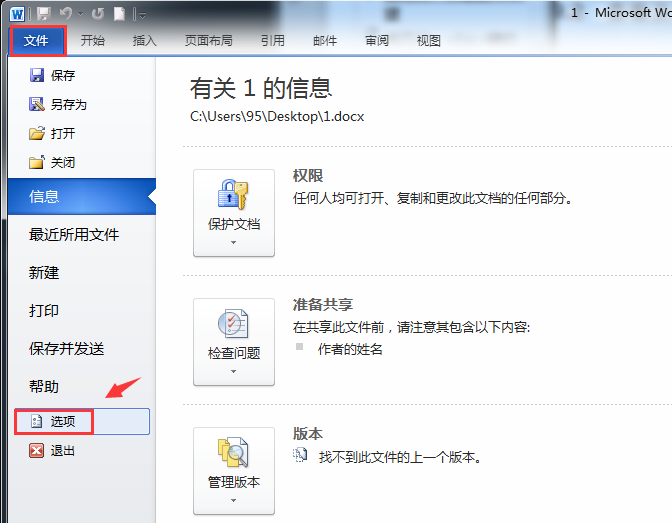Viewport: 672px width, 523px height.
Task: Switch to the 邮件 ribbon tab
Action: (x=325, y=41)
